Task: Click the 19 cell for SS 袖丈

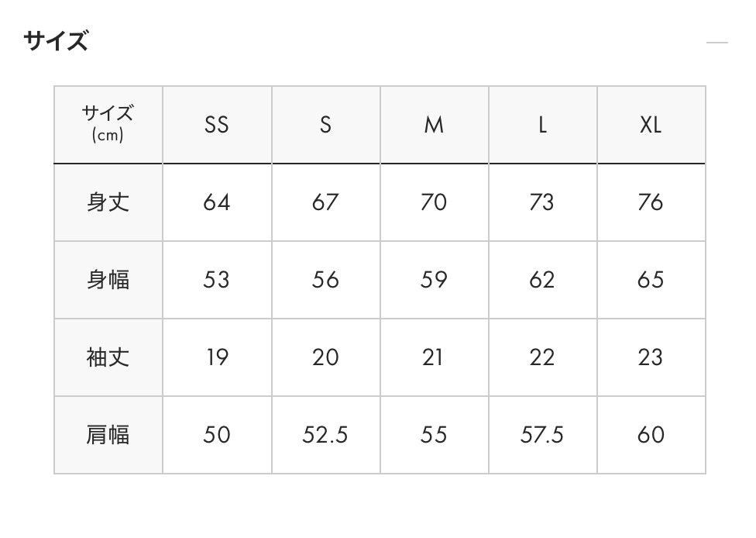Action: tap(217, 357)
